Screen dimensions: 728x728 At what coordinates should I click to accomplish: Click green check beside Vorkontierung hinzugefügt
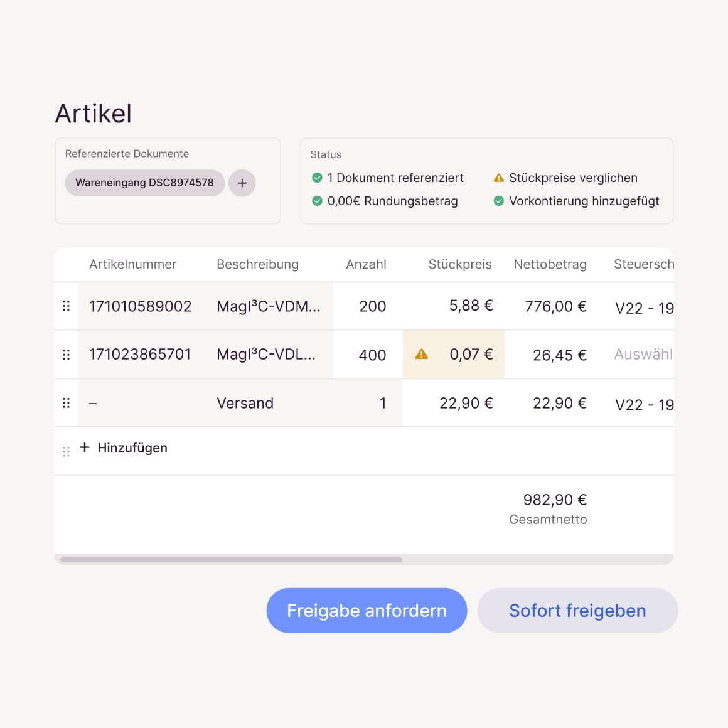tap(499, 201)
